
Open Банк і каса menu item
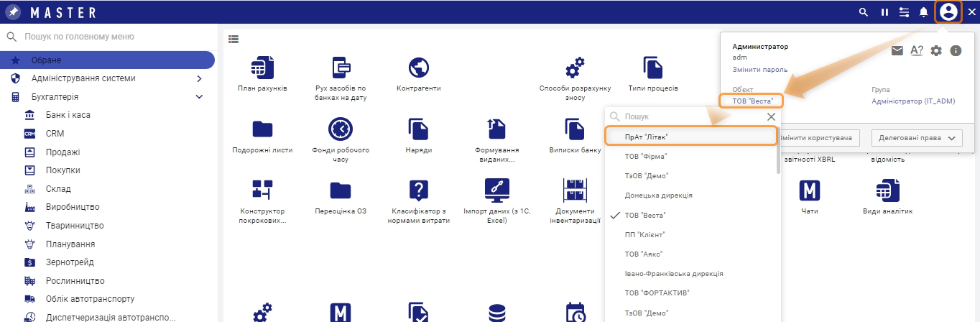point(68,115)
